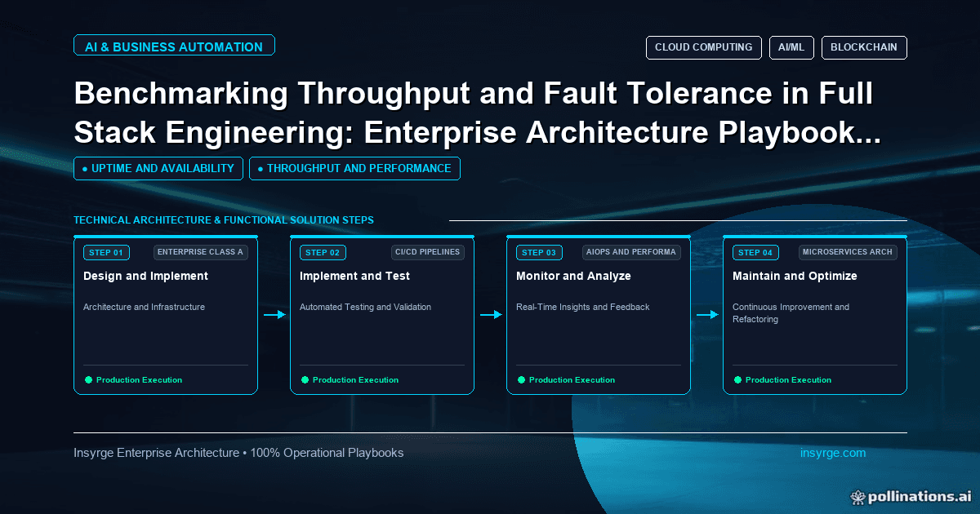
Task: Click the Microservices Arch label
Action: point(847,252)
